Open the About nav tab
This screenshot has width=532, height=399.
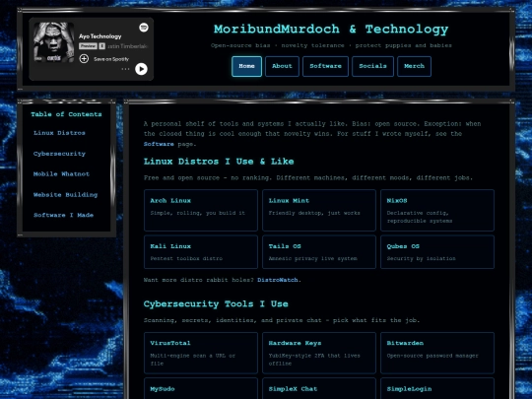[x=282, y=66]
